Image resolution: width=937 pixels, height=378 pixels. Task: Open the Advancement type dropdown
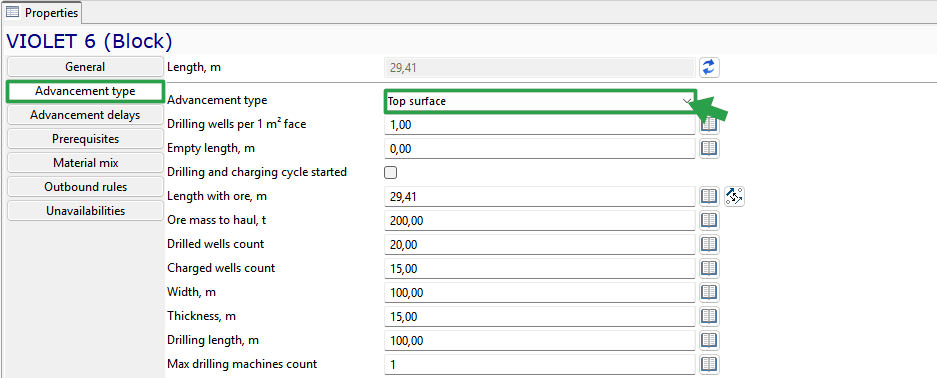[540, 102]
